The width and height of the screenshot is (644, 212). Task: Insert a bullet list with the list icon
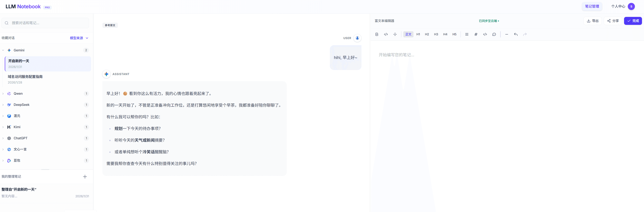(x=467, y=34)
